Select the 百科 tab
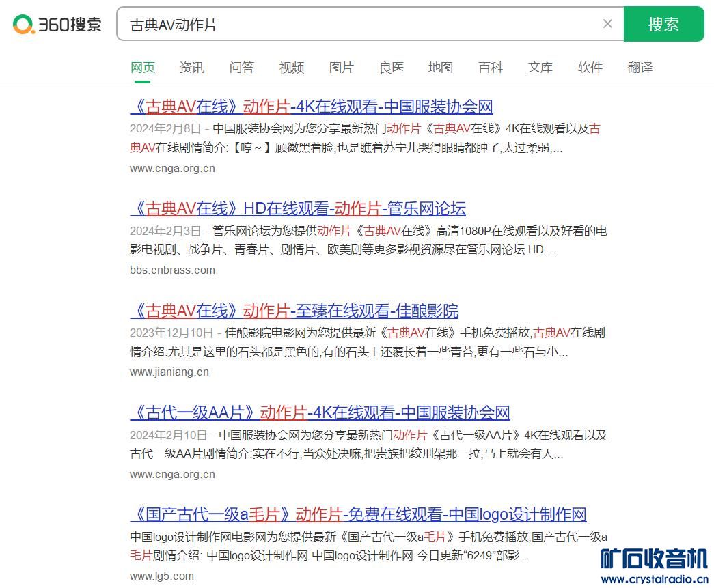Image resolution: width=714 pixels, height=588 pixels. 491,68
